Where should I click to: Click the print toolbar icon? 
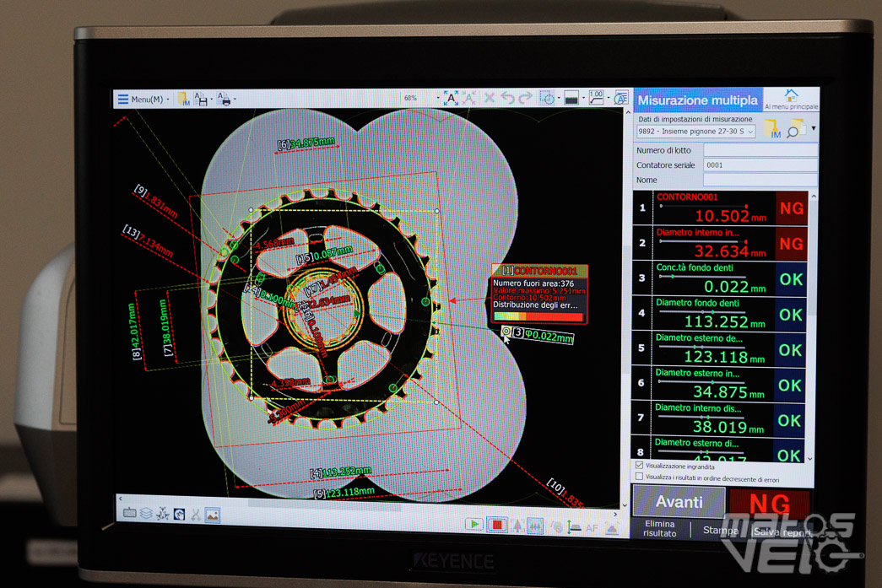(224, 100)
